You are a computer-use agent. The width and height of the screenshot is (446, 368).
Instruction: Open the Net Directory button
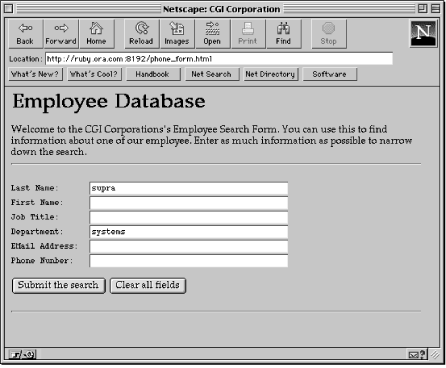pyautogui.click(x=271, y=74)
